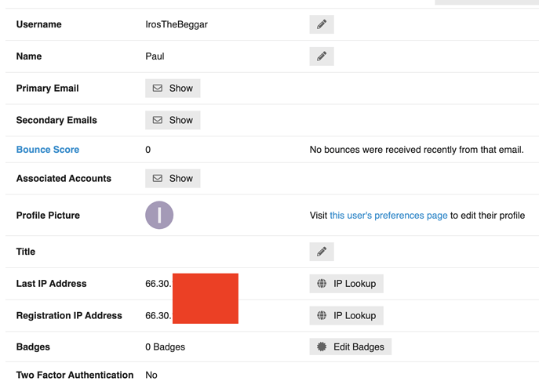Viewport: 539px width, 392px height.
Task: Click the 'No bounces were received recently' message
Action: tap(417, 150)
